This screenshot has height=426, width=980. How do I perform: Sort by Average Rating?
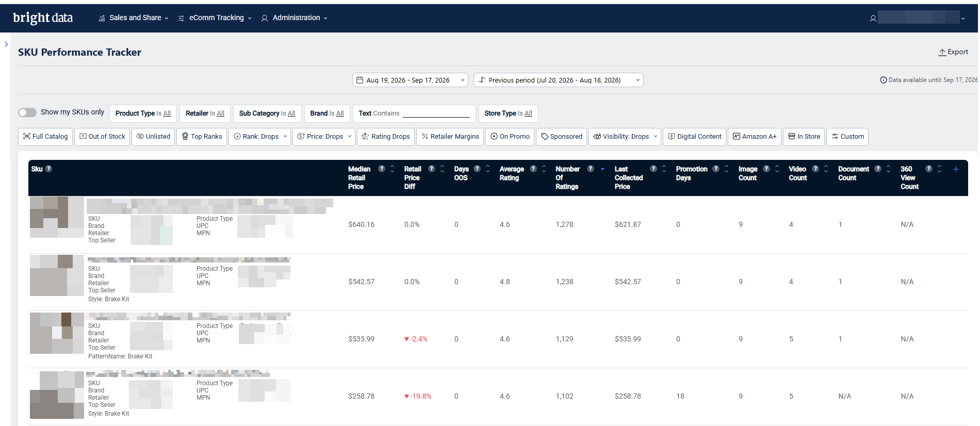tap(544, 169)
